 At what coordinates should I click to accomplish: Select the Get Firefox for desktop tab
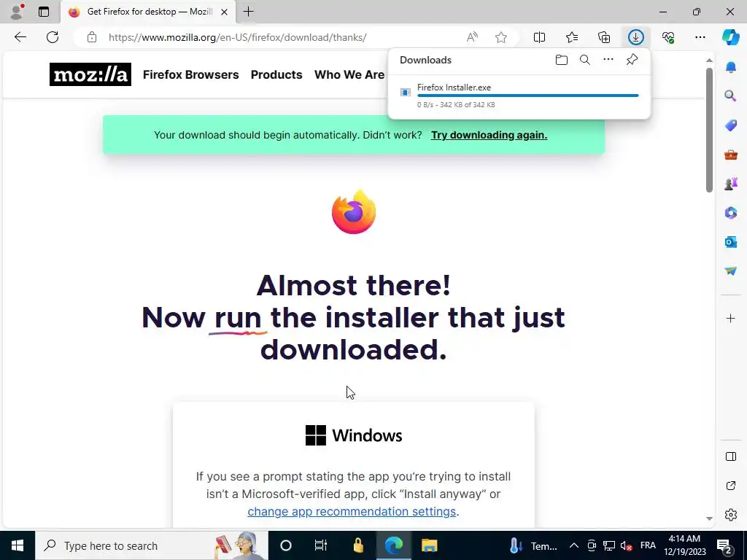(147, 12)
